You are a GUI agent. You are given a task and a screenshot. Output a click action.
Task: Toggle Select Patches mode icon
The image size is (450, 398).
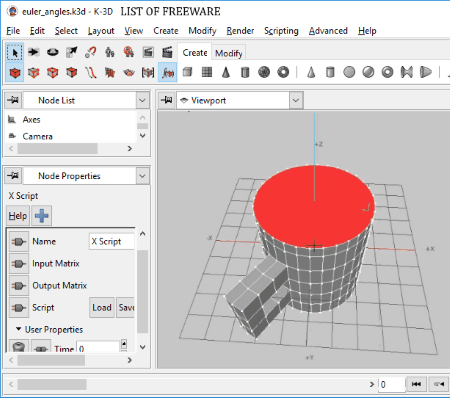tap(110, 72)
